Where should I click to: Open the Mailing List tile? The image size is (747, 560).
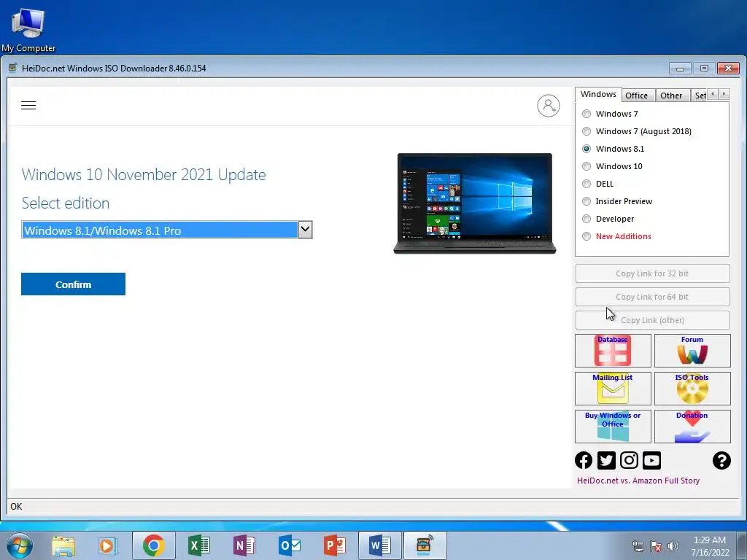[613, 389]
